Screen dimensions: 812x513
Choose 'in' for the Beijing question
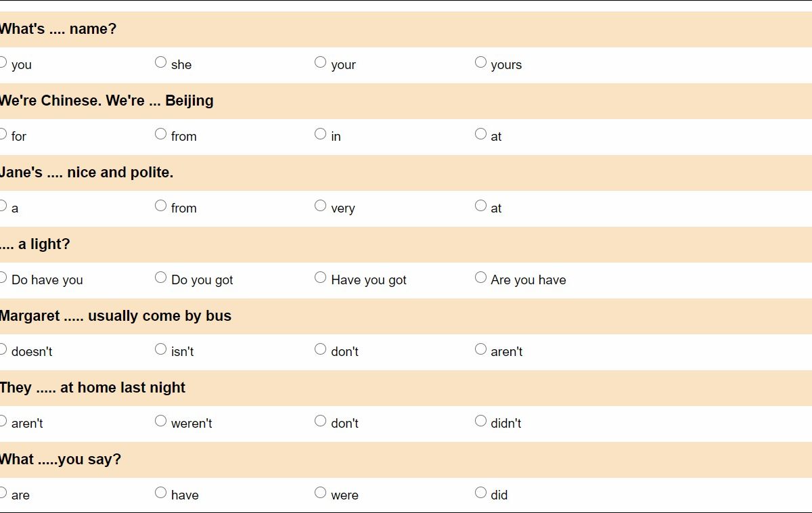(x=320, y=134)
